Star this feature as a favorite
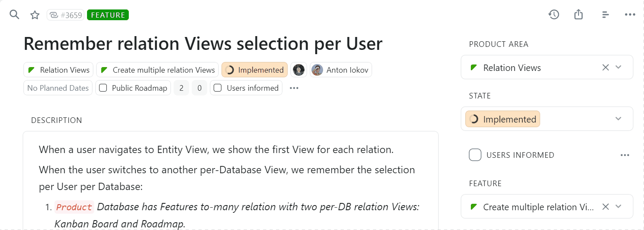The width and height of the screenshot is (644, 230). click(x=35, y=15)
